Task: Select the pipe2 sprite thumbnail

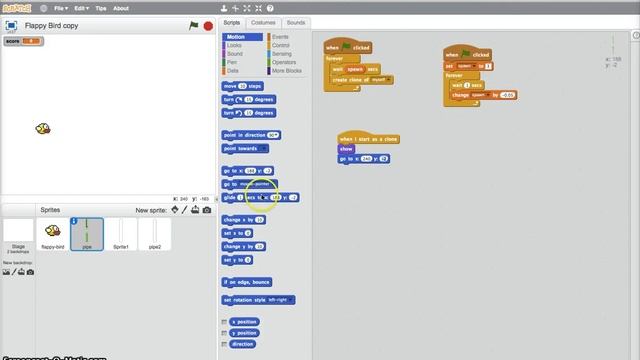Action: coord(155,234)
